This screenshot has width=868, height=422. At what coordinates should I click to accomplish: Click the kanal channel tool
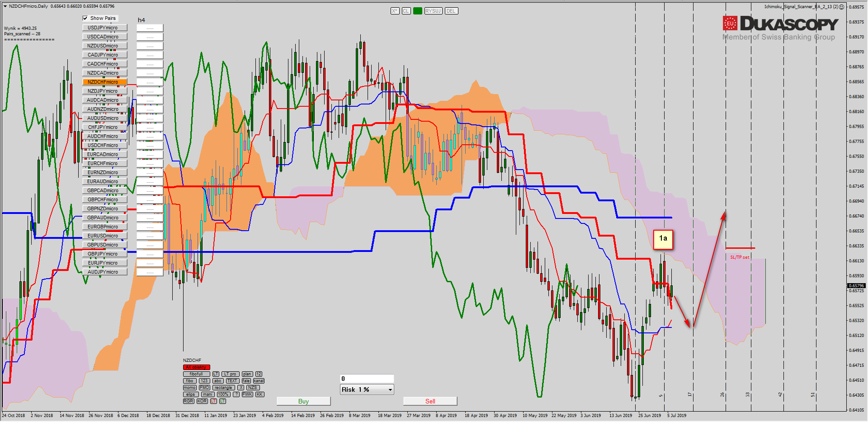pyautogui.click(x=259, y=381)
